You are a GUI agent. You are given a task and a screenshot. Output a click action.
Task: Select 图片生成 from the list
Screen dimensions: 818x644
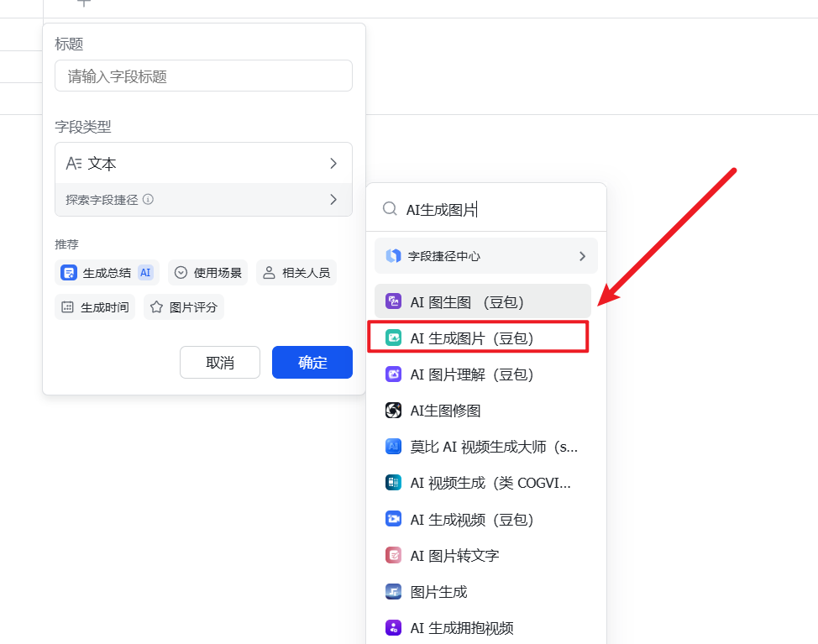pyautogui.click(x=483, y=592)
